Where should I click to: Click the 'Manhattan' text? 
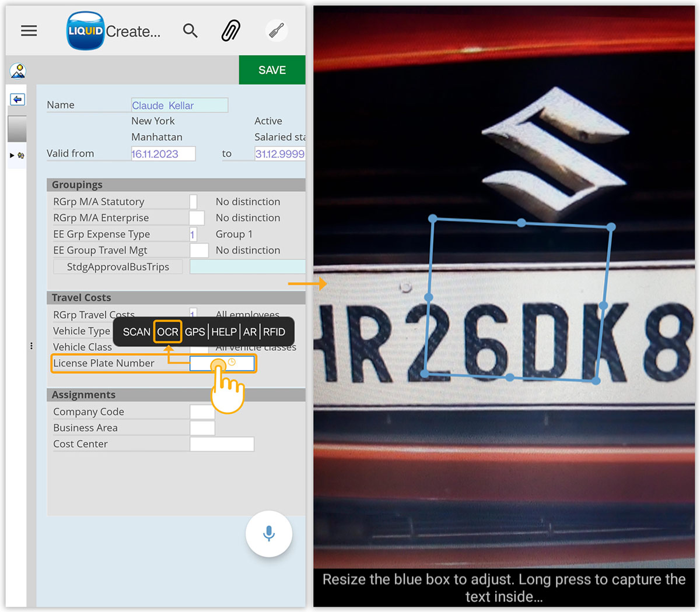tap(157, 138)
